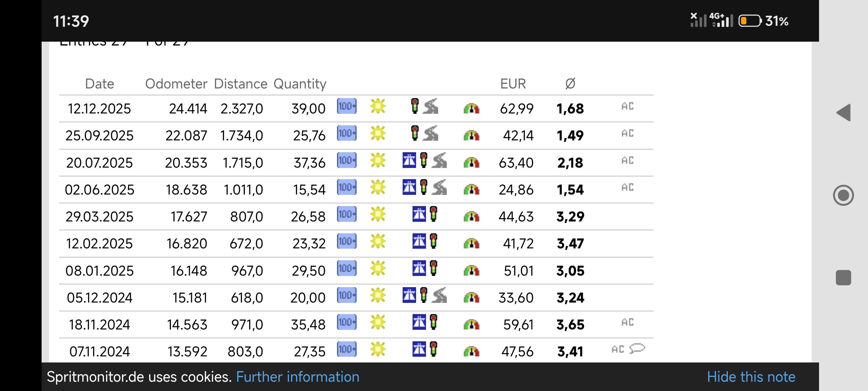Click the full-tank 100+ icon in the 12.12.2025 row

pyautogui.click(x=346, y=106)
